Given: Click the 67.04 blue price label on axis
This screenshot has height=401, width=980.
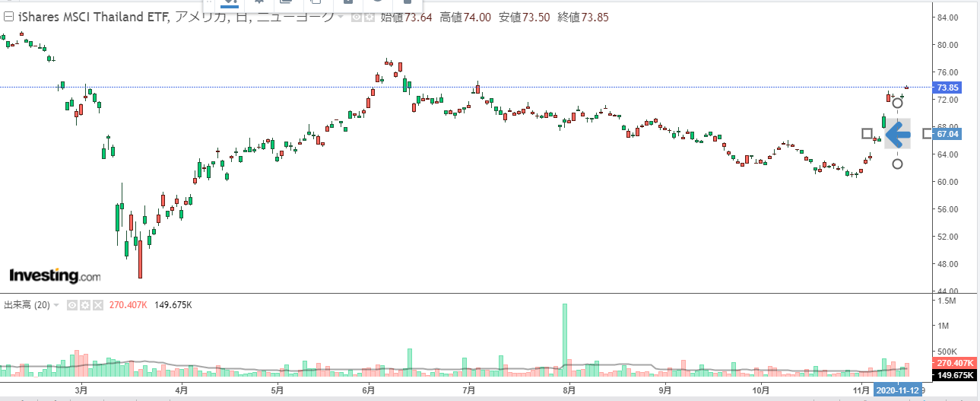Looking at the screenshot, I should tap(947, 134).
